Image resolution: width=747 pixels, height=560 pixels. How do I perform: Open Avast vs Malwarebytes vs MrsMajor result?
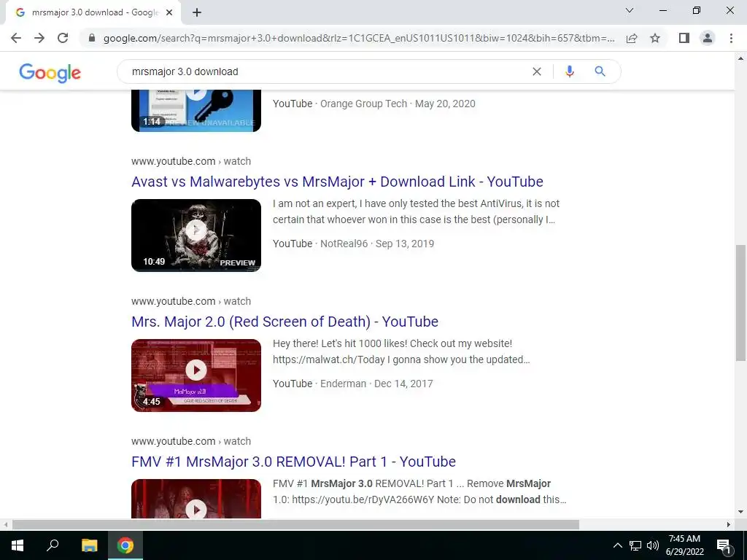tap(337, 182)
